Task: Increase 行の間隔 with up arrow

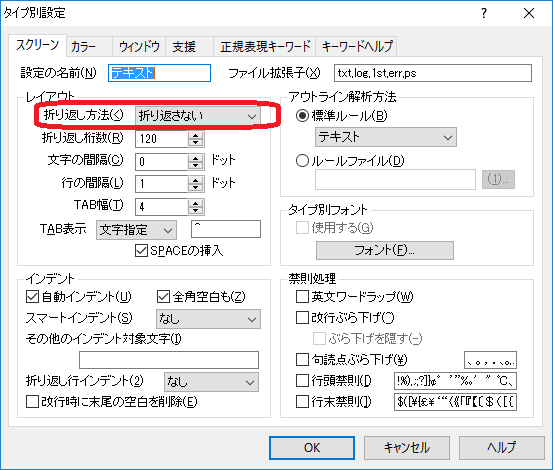Action: point(195,180)
